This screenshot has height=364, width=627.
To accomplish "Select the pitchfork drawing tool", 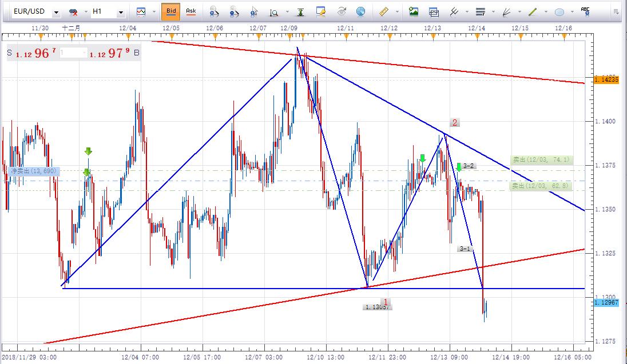I will point(454,12).
